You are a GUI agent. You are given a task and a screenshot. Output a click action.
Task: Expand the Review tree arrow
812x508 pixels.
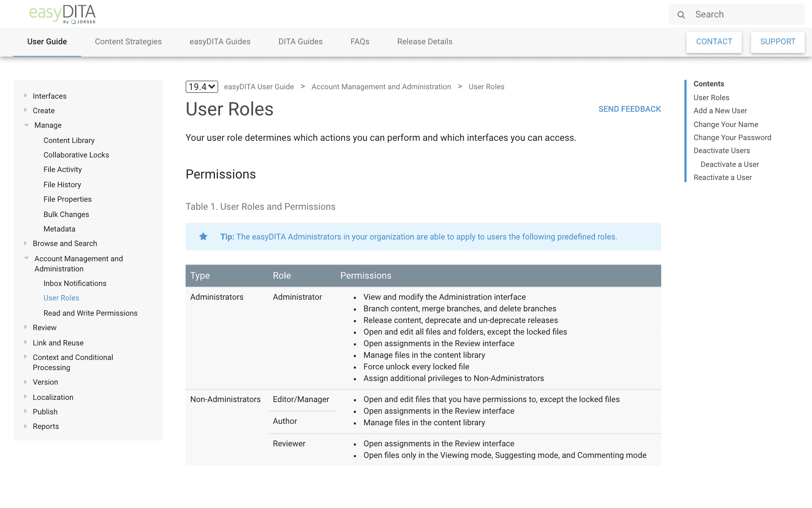coord(25,327)
